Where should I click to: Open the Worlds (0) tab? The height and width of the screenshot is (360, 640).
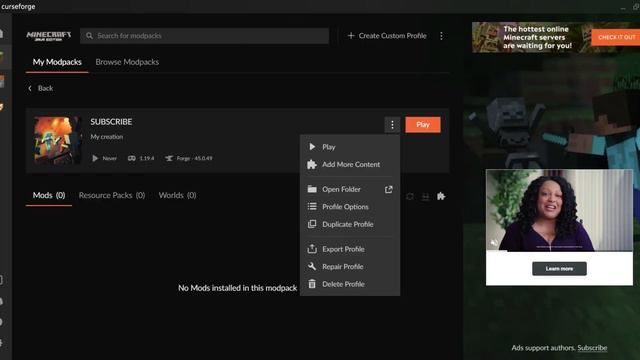point(178,196)
